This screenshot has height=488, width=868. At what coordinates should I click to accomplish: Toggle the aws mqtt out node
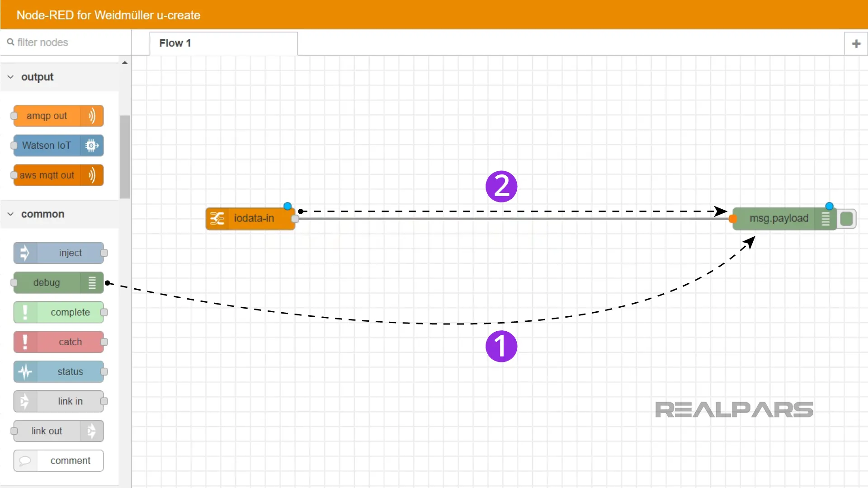14,175
